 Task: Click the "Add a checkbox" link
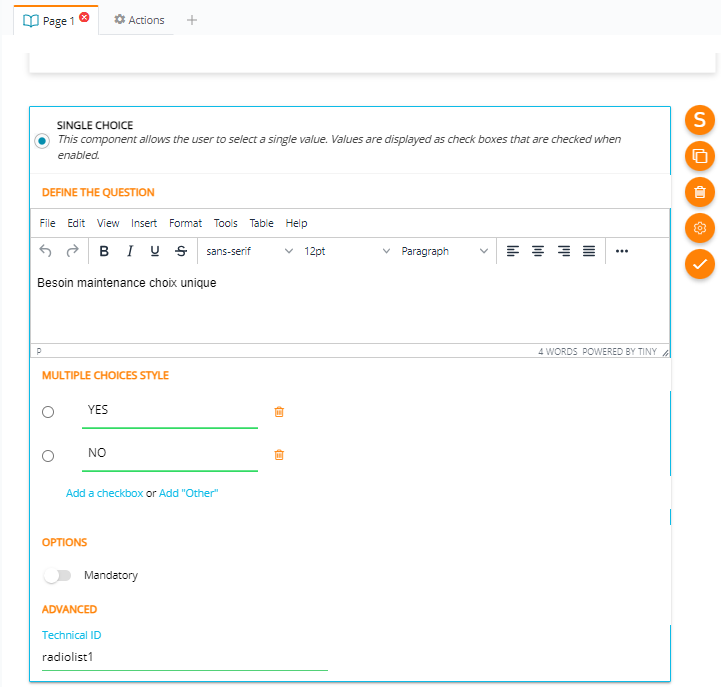click(104, 493)
